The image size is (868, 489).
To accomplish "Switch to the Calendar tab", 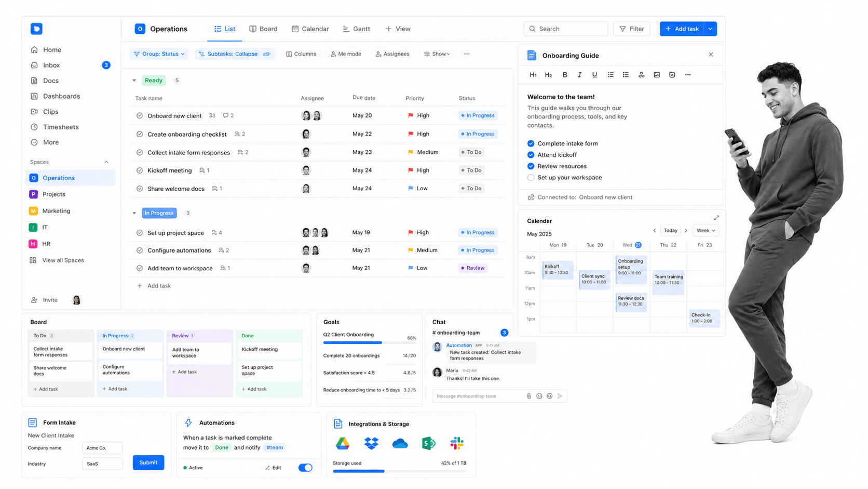I will (x=310, y=29).
